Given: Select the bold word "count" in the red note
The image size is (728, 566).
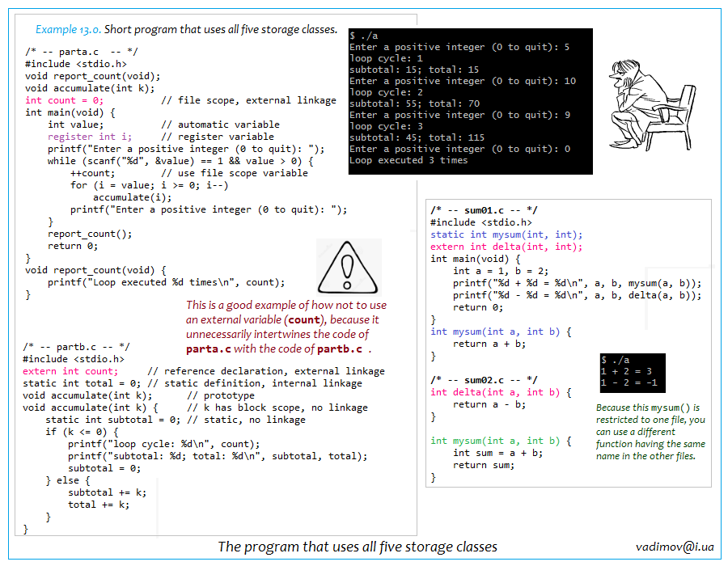Looking at the screenshot, I should click(304, 319).
